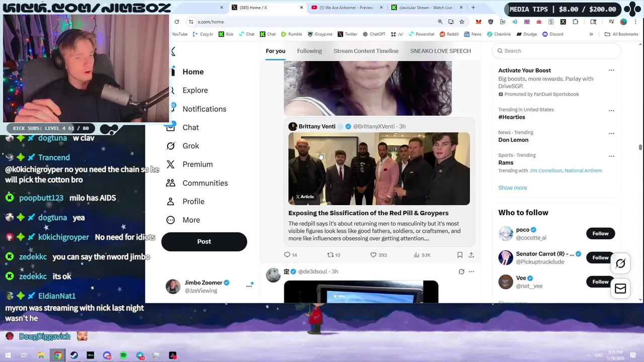
Task: Open the Stream Content Timeline tab
Action: pos(366,51)
